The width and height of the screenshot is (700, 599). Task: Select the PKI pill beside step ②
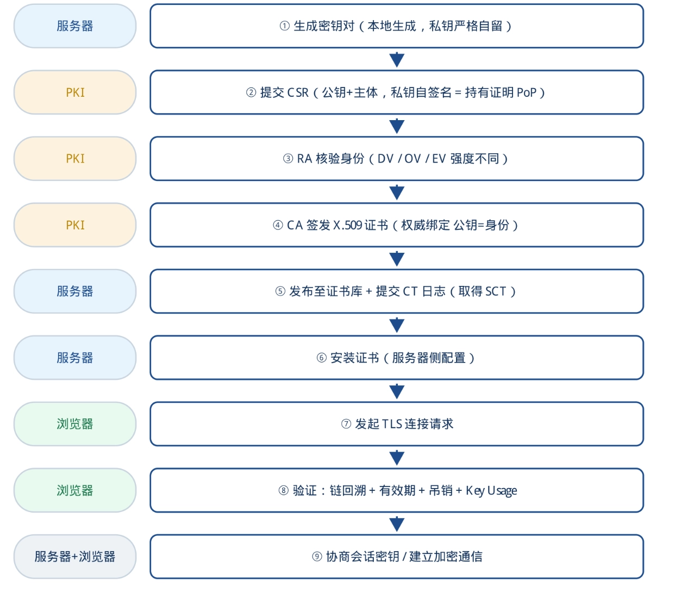click(x=75, y=92)
